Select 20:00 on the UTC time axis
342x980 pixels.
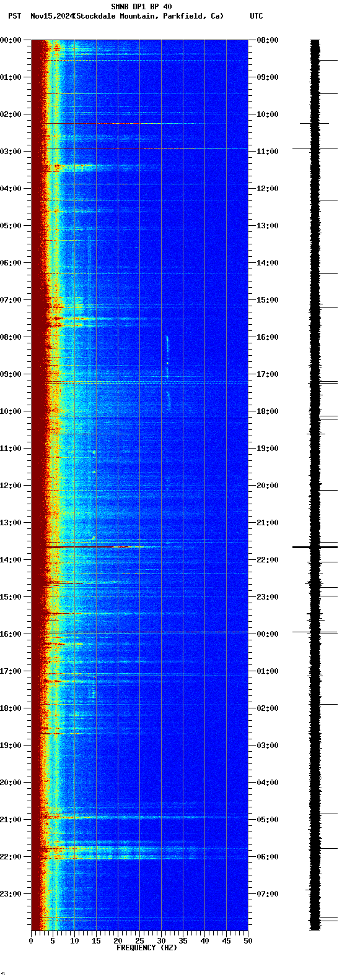tap(267, 486)
